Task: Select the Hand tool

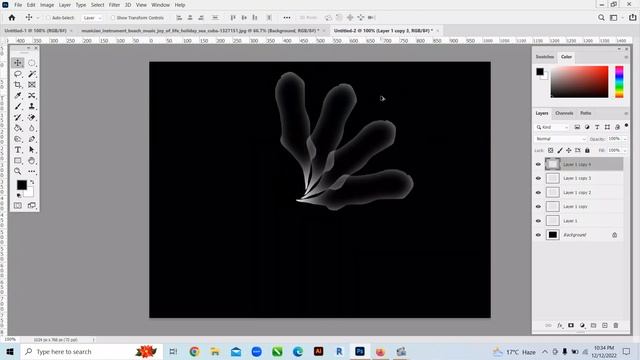Action: pyautogui.click(x=32, y=160)
